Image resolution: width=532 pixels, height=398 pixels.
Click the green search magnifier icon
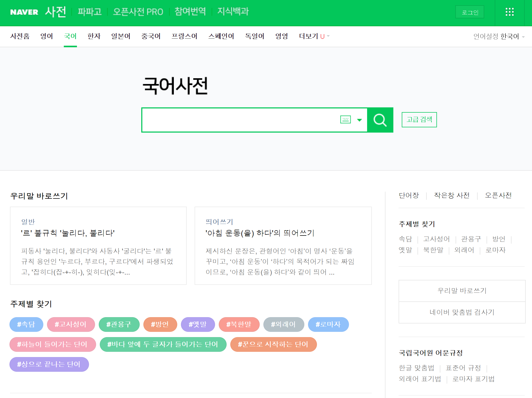coord(380,120)
